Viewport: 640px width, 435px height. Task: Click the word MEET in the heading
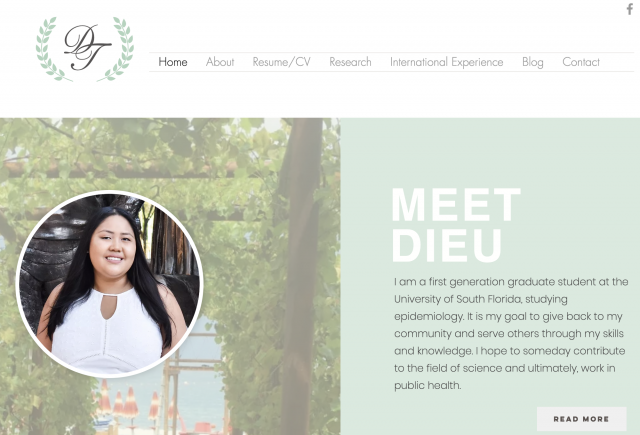(456, 204)
